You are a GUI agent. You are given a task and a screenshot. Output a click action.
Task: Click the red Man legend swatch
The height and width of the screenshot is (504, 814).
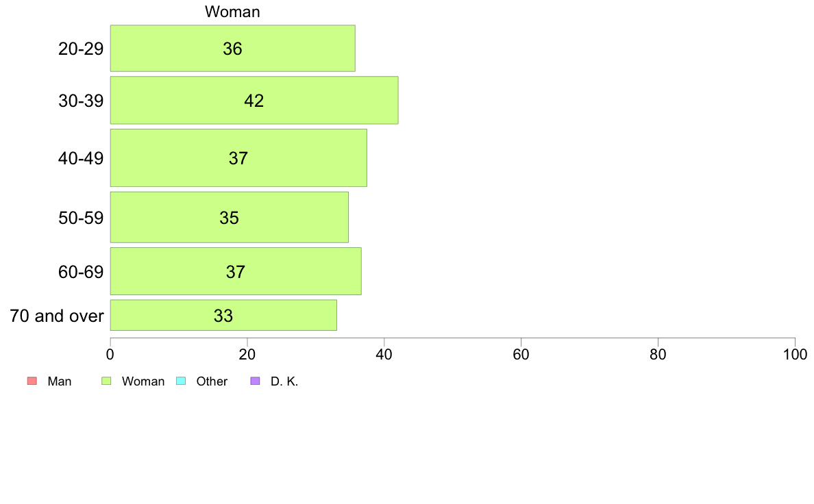click(32, 381)
